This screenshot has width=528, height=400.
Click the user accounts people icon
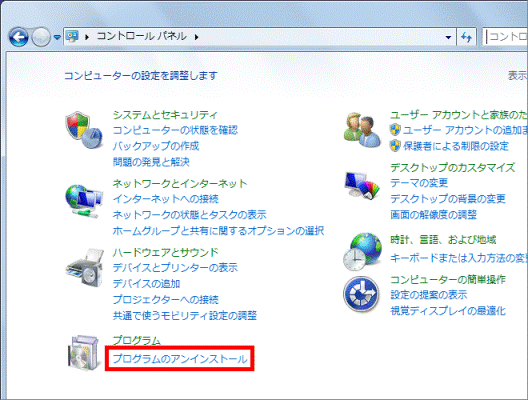pos(362,130)
